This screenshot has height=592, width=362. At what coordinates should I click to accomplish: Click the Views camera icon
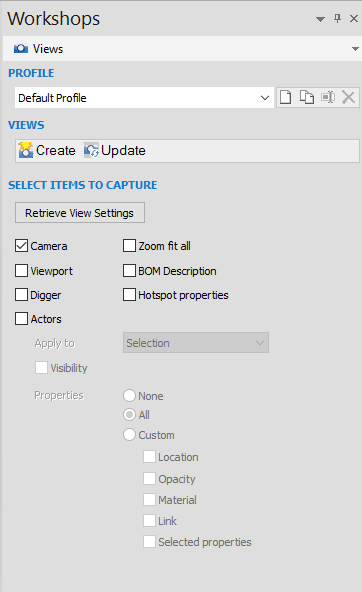pyautogui.click(x=21, y=49)
